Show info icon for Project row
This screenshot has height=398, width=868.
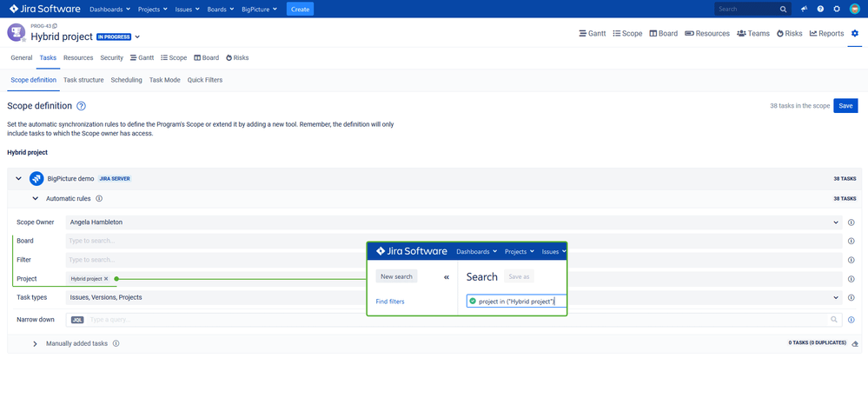coord(851,279)
